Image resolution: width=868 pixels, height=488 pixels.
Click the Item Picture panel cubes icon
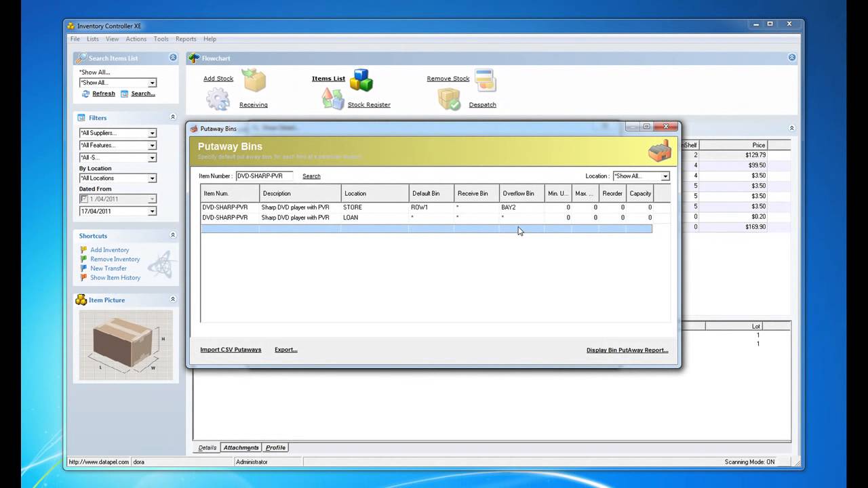[81, 300]
